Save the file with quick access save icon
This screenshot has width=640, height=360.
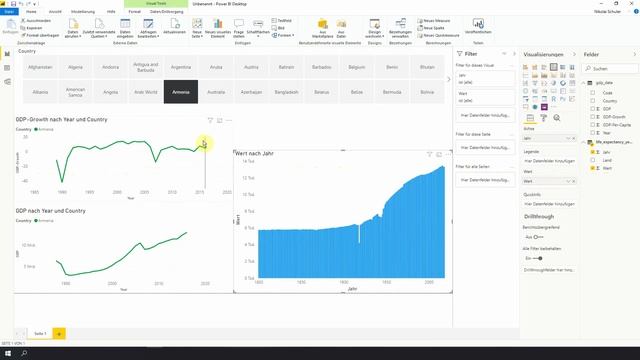click(13, 4)
